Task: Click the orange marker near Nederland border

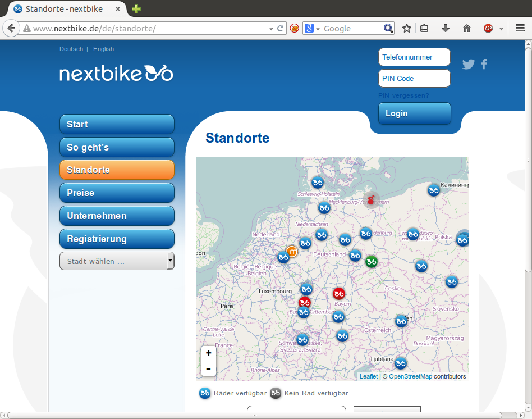Action: (x=292, y=252)
